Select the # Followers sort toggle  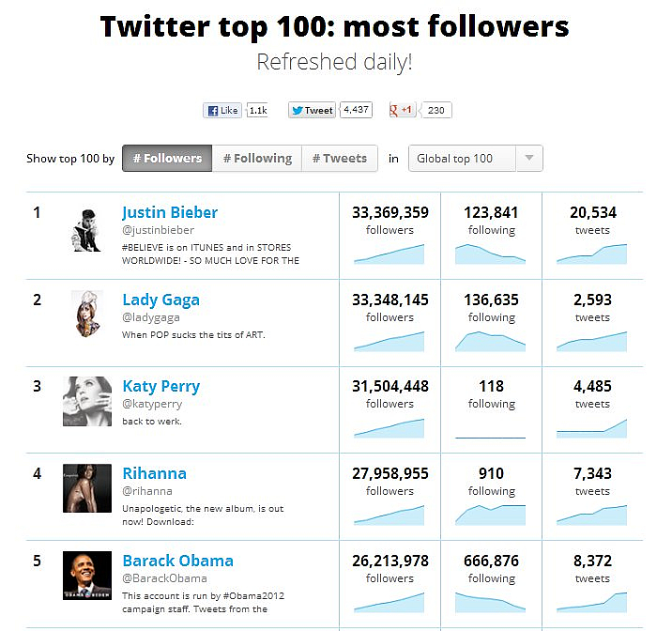point(167,158)
